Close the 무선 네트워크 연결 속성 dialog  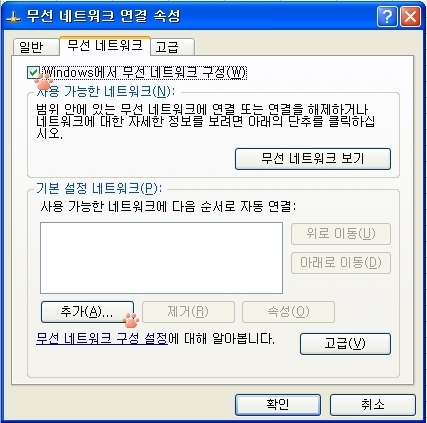[410, 17]
